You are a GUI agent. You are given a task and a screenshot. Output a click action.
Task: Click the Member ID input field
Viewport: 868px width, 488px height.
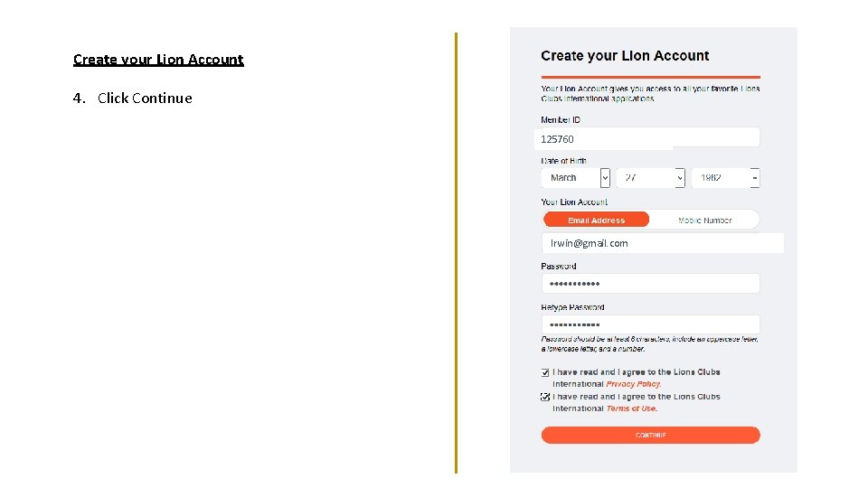[649, 138]
